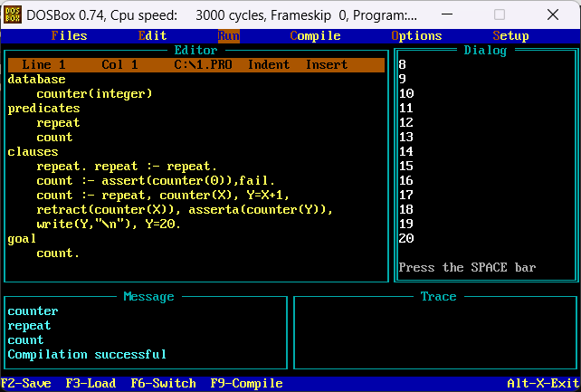Click the Editor panel title
581x392 pixels.
coord(195,50)
